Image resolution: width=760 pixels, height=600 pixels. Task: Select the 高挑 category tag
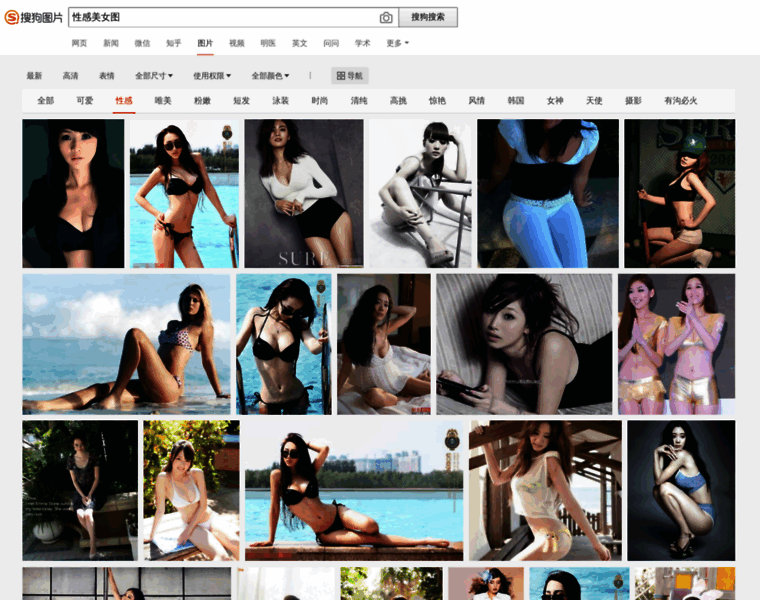point(398,101)
